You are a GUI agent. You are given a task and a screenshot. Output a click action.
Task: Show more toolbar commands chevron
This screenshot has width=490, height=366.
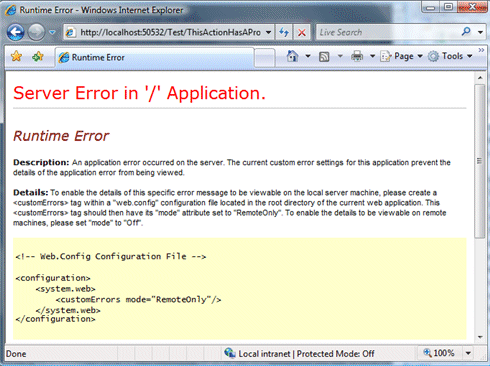[481, 50]
